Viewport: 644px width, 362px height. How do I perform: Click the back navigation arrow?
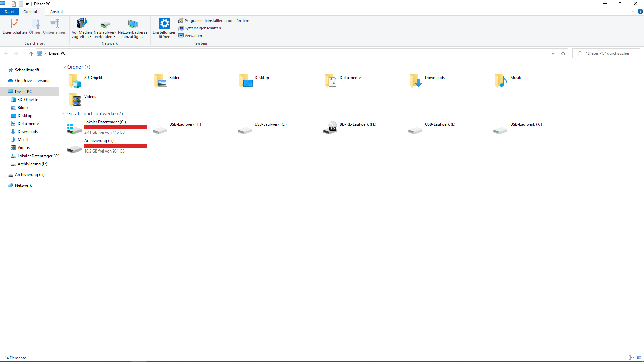tap(6, 53)
